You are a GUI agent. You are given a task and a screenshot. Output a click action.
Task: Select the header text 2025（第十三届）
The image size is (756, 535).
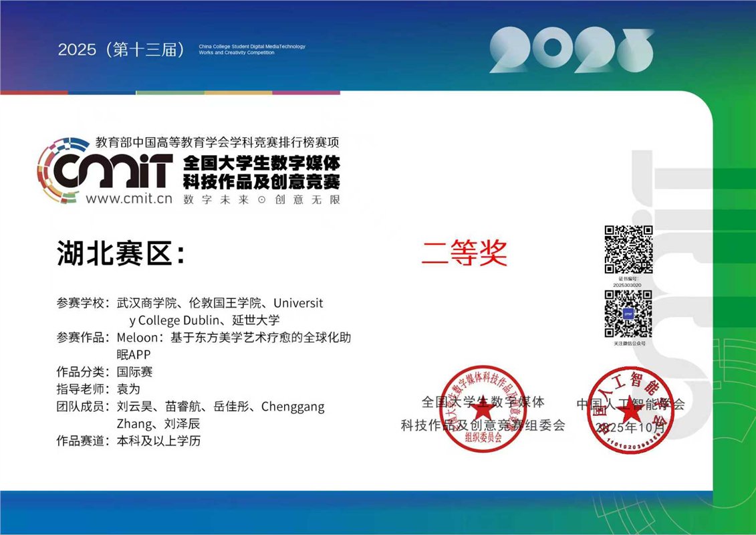click(x=121, y=49)
